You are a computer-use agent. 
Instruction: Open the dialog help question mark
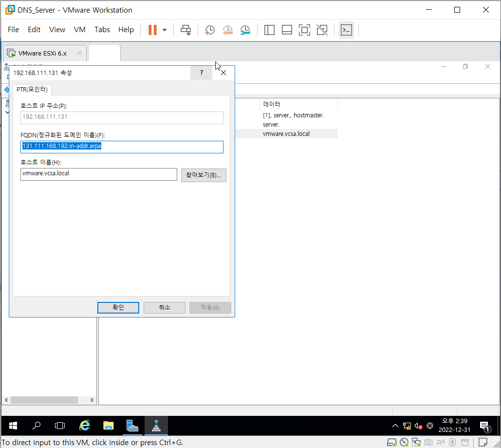point(201,73)
